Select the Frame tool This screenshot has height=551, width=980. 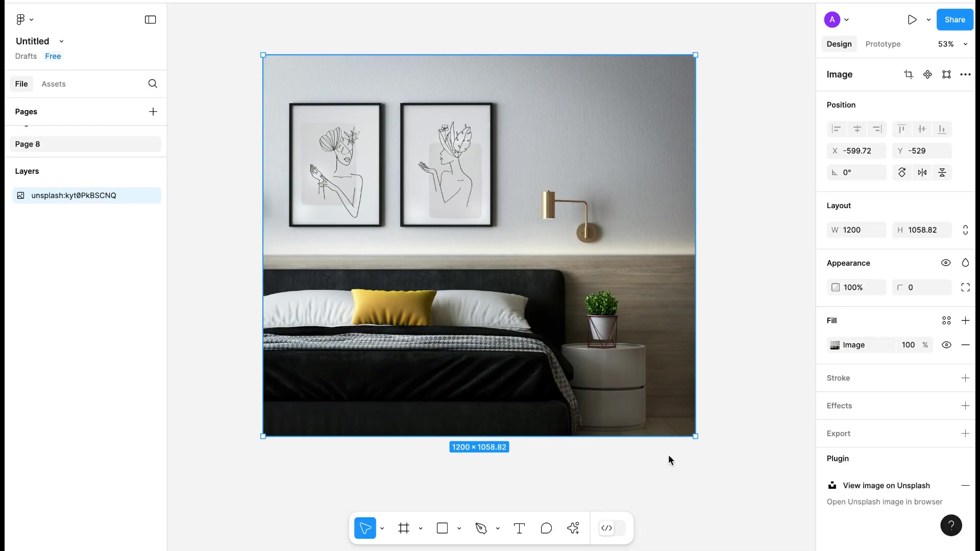[403, 528]
